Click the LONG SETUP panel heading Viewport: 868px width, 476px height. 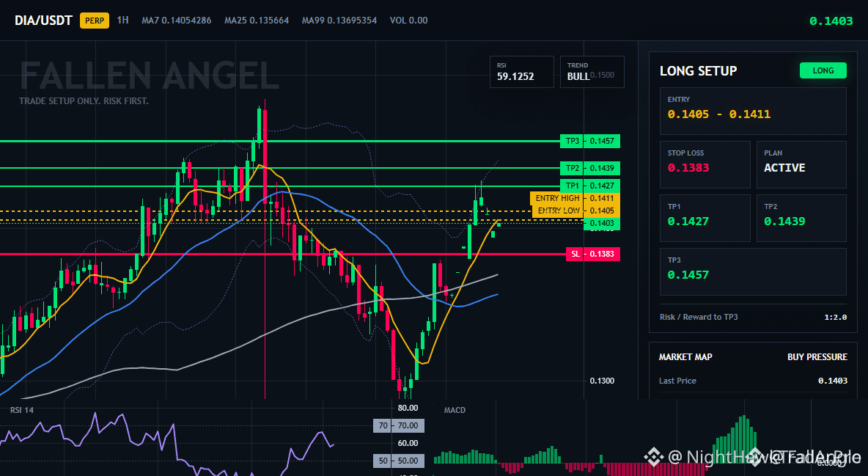coord(698,71)
